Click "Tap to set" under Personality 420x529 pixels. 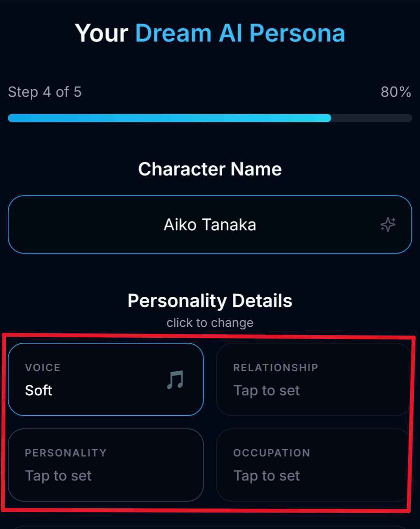pos(58,476)
